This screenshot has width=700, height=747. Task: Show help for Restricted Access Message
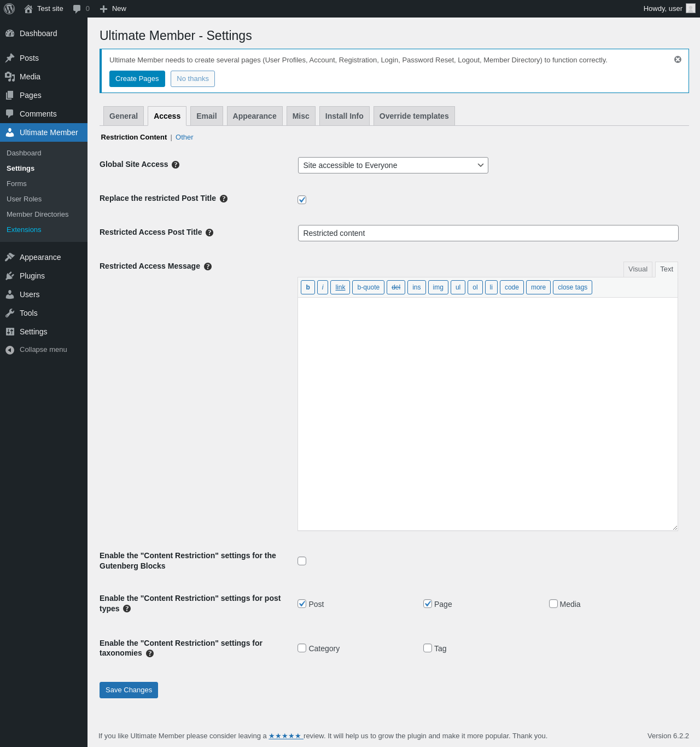208,267
